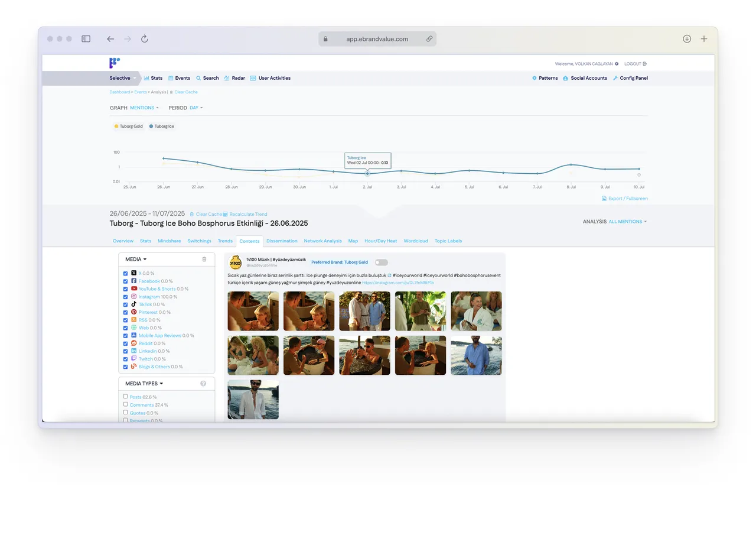
Task: Open the Wordcloud tab
Action: [416, 241]
